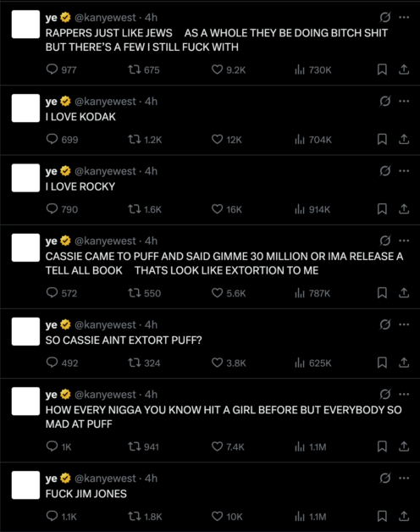Screen dimensions: 420x532
Task: Open the three-dot menu on I LOVE ROCKY post
Action: pos(404,171)
